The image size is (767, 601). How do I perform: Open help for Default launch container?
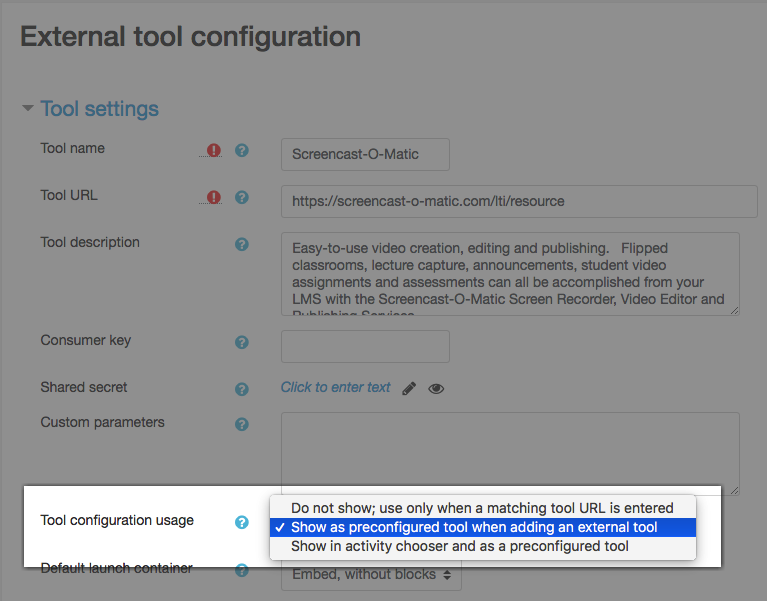(x=242, y=570)
